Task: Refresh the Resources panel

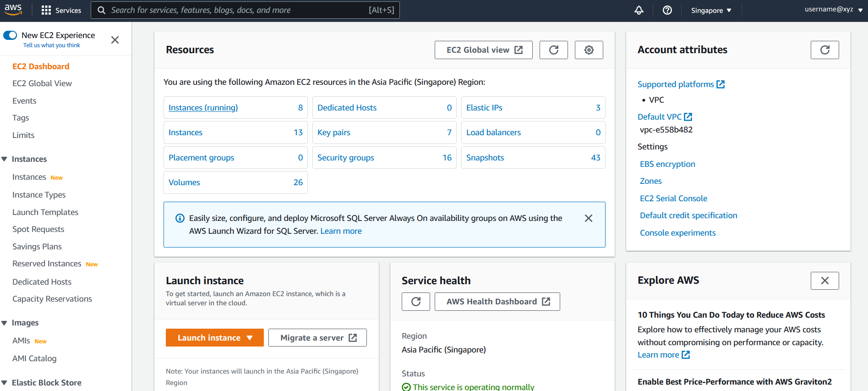Action: tap(554, 50)
